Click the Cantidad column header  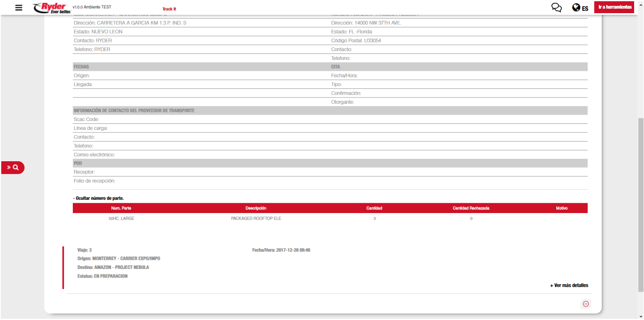click(x=374, y=208)
